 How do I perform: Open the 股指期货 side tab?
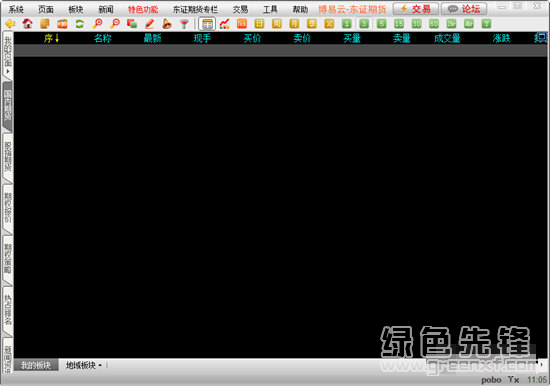pos(8,157)
